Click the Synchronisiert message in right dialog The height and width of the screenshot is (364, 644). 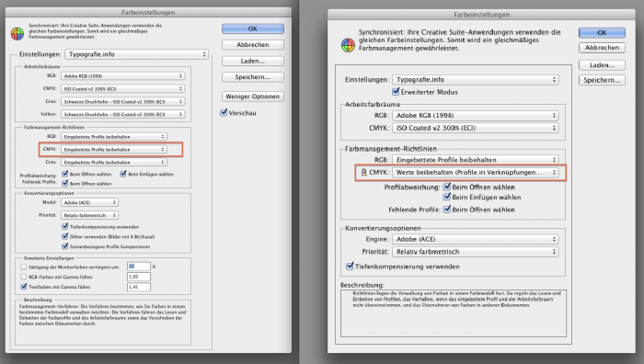460,40
